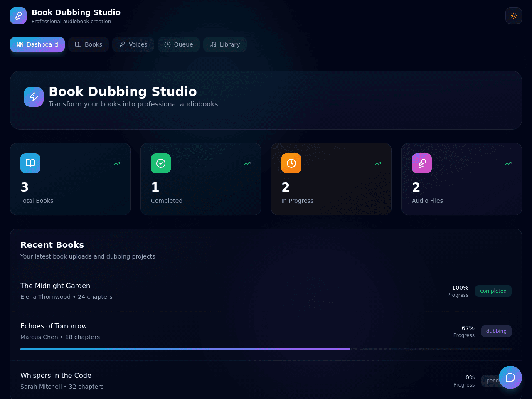Image resolution: width=532 pixels, height=399 pixels.
Task: Click the lightning bolt hero icon
Action: [34, 97]
